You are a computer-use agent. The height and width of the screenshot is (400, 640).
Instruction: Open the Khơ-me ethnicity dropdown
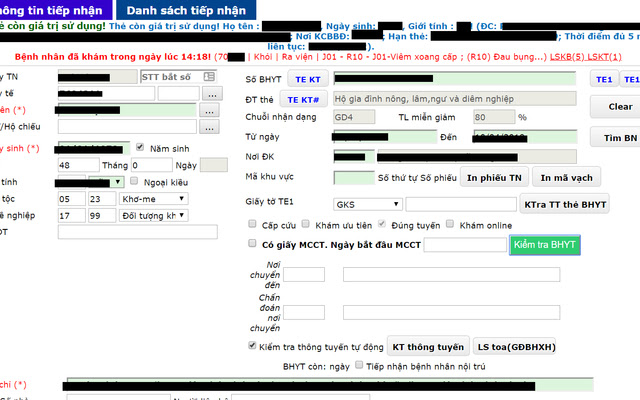[153, 199]
